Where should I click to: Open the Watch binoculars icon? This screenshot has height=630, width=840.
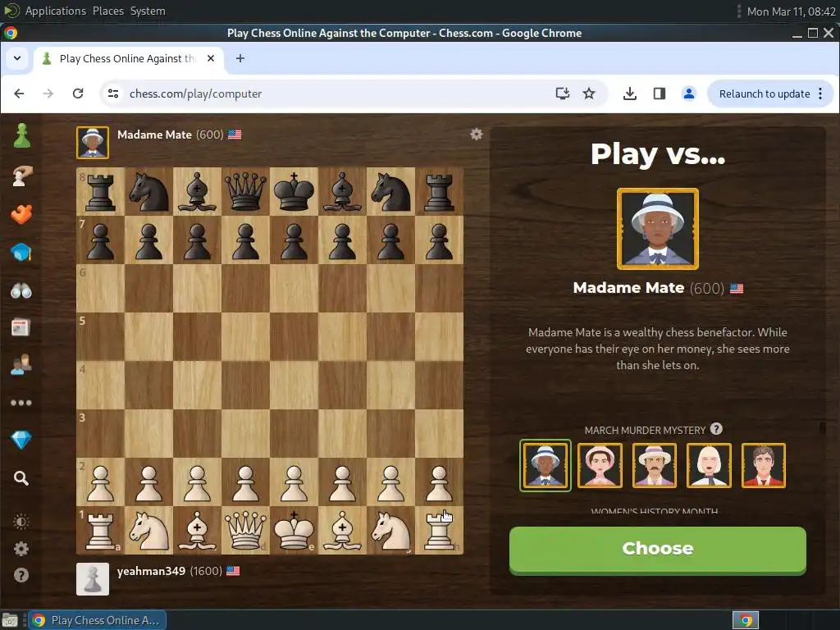coord(21,290)
